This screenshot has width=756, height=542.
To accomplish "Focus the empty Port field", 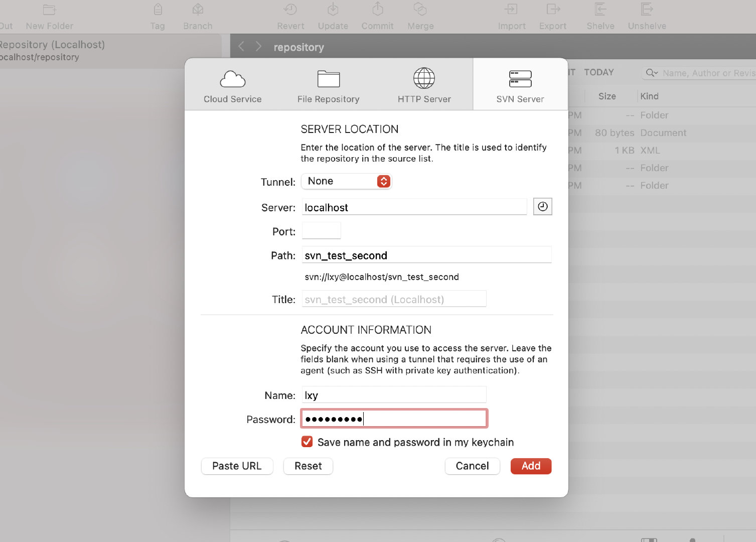I will pos(322,231).
